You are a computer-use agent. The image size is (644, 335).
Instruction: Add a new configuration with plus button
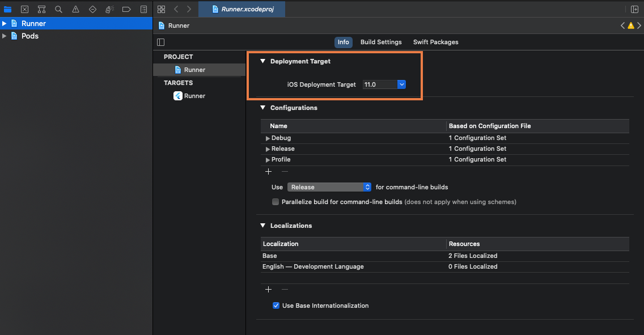pos(269,172)
